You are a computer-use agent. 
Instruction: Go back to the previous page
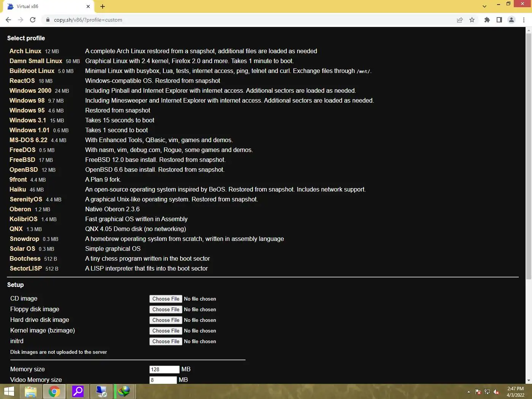tap(8, 20)
